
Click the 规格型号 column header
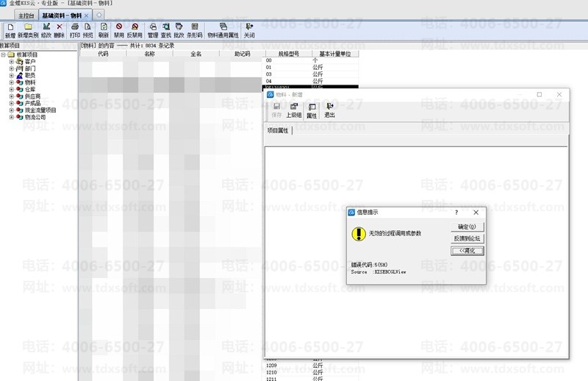point(288,54)
